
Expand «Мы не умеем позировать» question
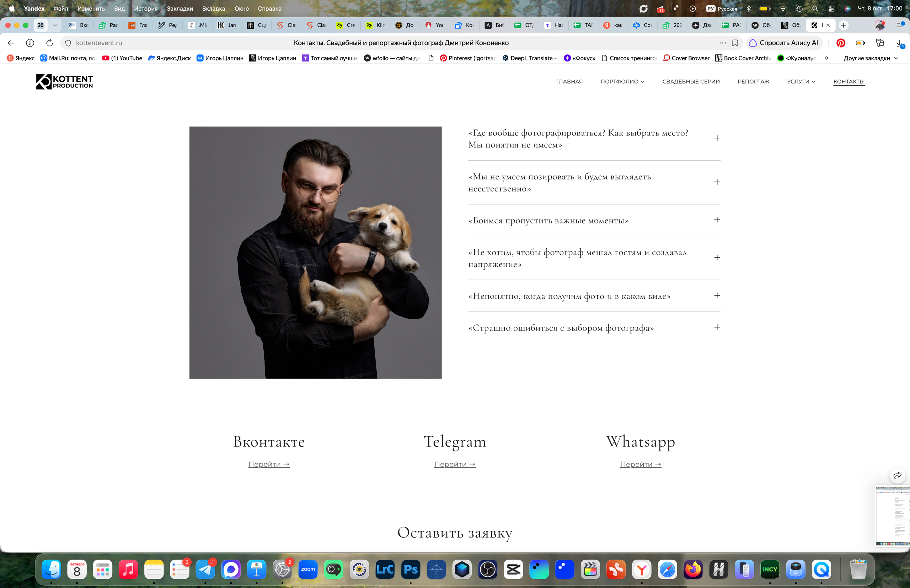tap(594, 183)
